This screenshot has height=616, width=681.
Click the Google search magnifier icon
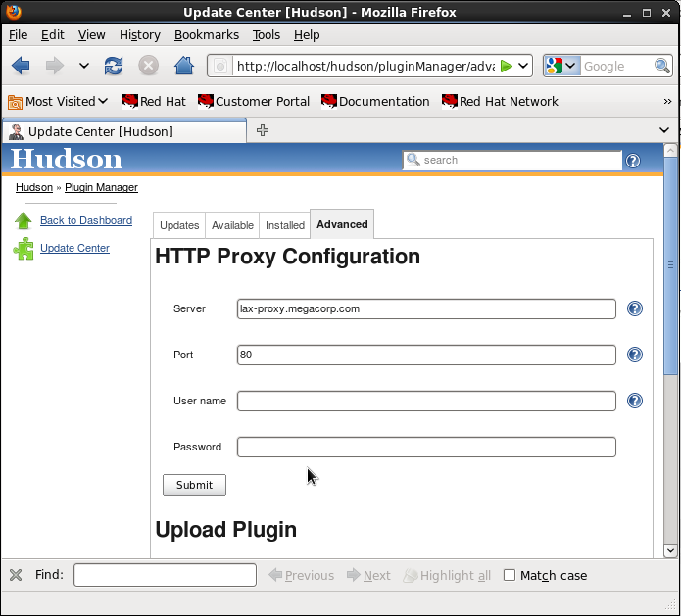click(661, 66)
